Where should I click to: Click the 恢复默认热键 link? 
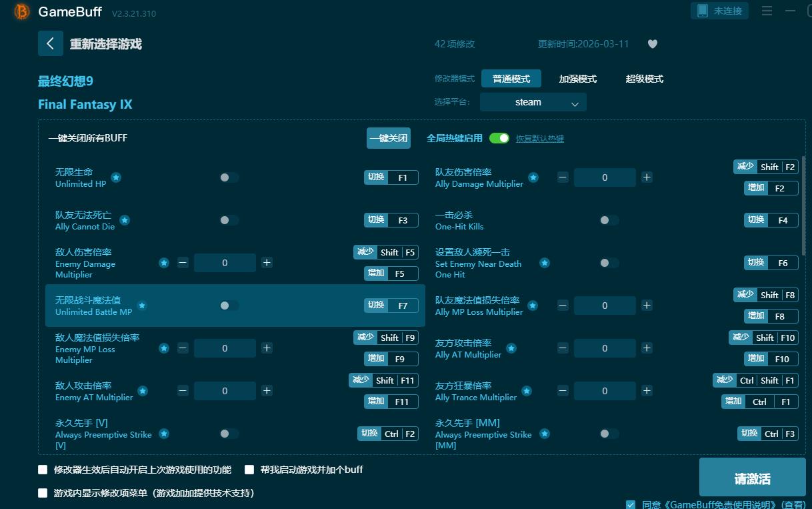(x=540, y=138)
